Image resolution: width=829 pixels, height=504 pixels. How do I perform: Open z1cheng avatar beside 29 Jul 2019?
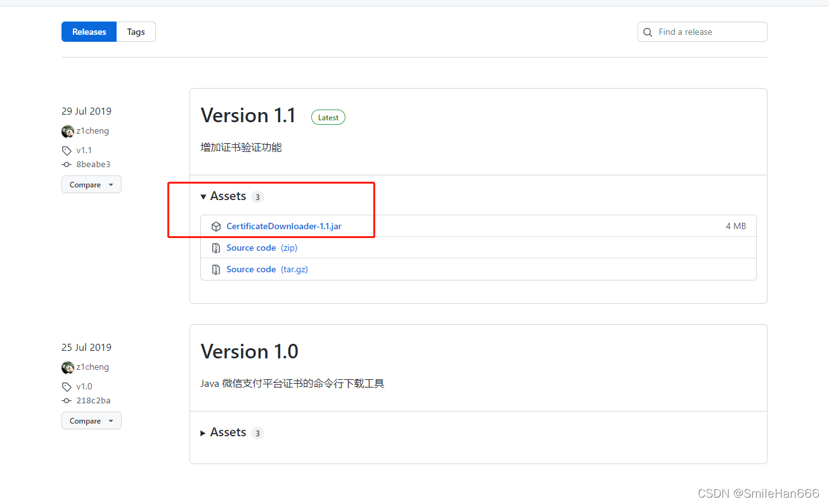[x=68, y=131]
